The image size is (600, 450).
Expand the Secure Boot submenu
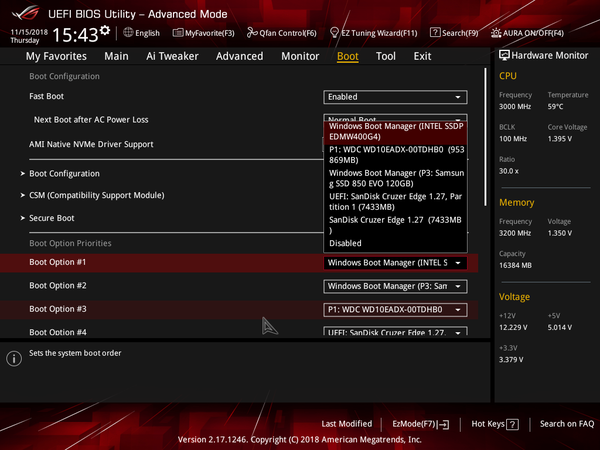pyautogui.click(x=52, y=218)
